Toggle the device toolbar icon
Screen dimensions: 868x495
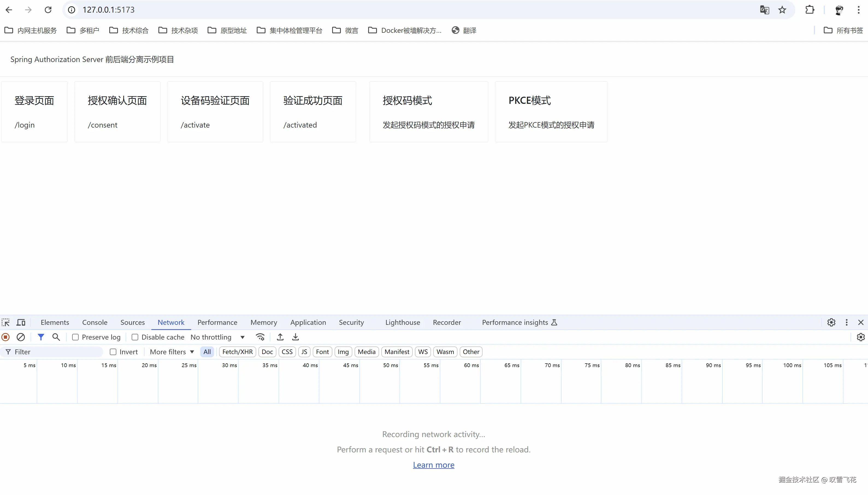tap(21, 322)
